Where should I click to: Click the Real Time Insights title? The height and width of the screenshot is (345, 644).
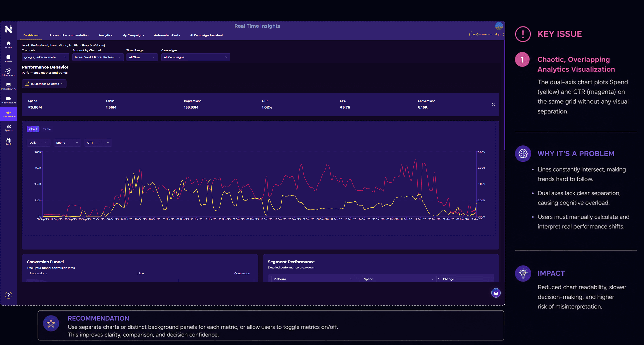pyautogui.click(x=257, y=26)
